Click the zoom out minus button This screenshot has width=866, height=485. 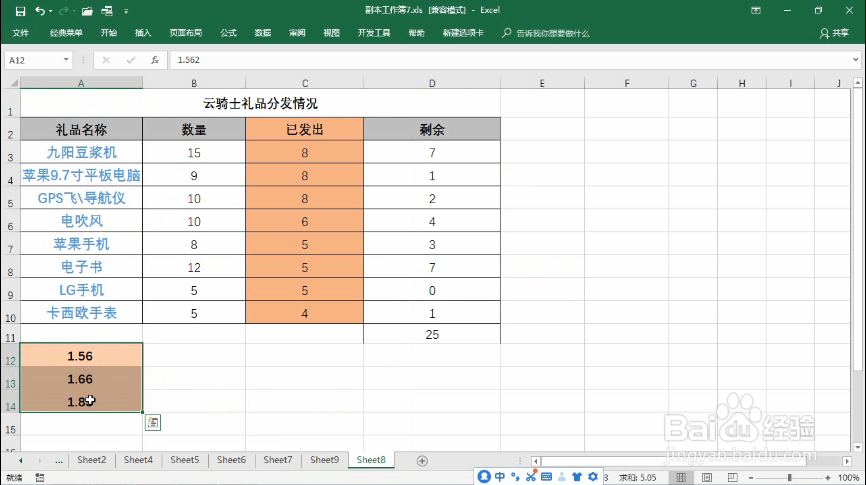[751, 477]
